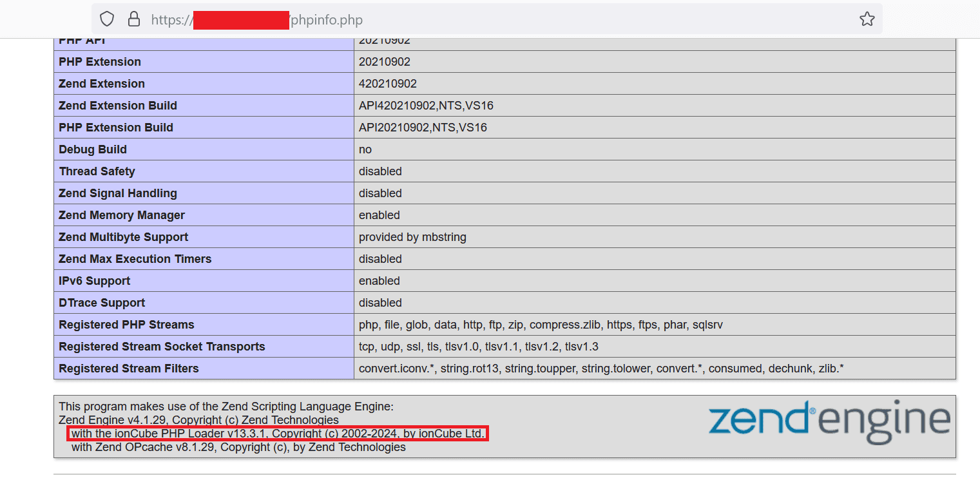This screenshot has width=980, height=480.
Task: Click the Zend Extension Build value API420210902
Action: click(x=426, y=105)
